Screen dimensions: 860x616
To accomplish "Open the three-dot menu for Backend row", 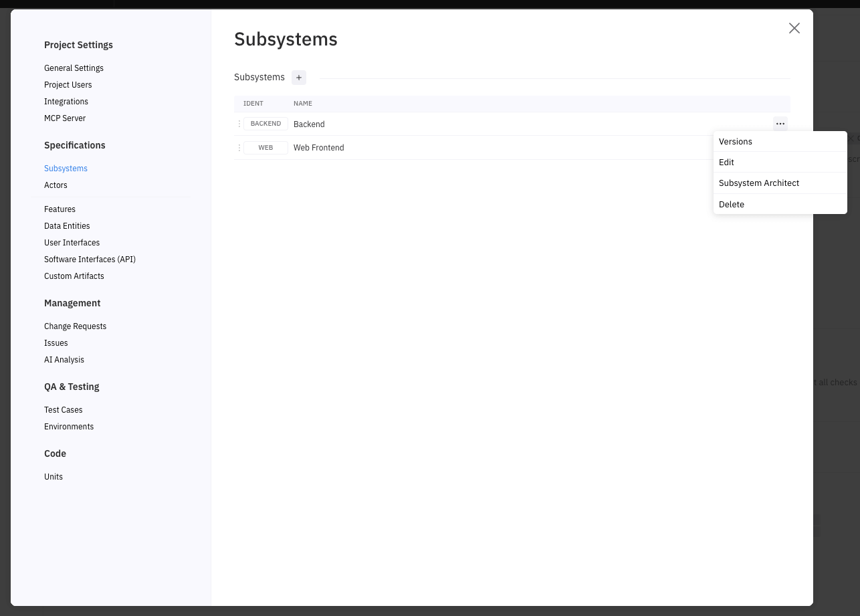I will tap(780, 124).
